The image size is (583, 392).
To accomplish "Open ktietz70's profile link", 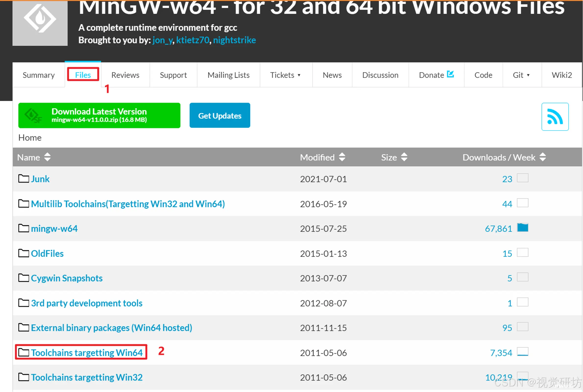I will coord(193,40).
